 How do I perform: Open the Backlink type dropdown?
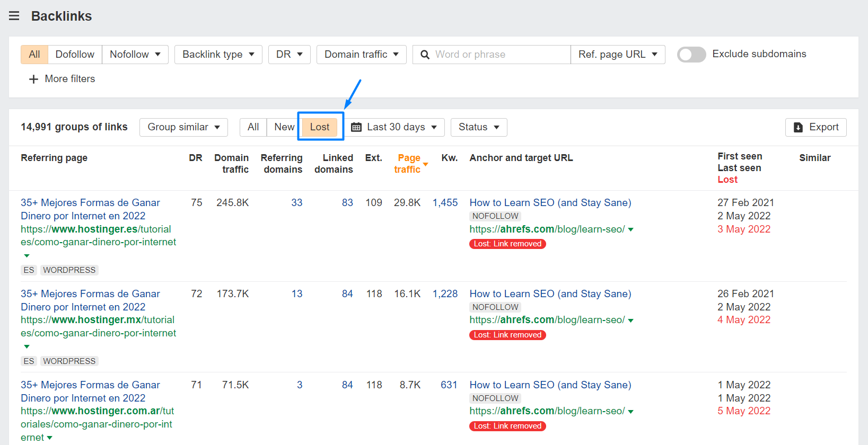click(218, 55)
